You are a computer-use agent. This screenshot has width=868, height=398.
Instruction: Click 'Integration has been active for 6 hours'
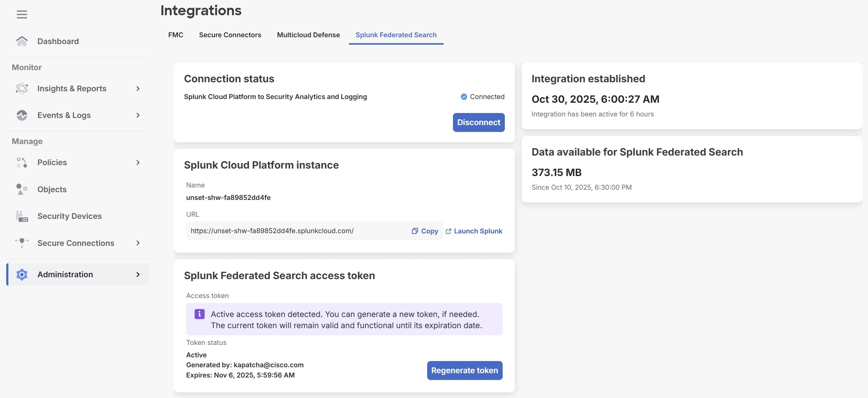click(x=592, y=114)
